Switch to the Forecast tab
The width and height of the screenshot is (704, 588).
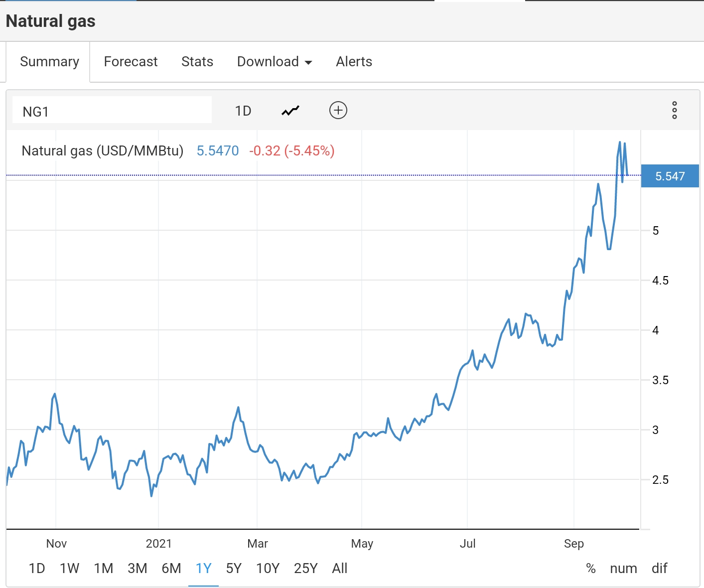click(x=131, y=62)
